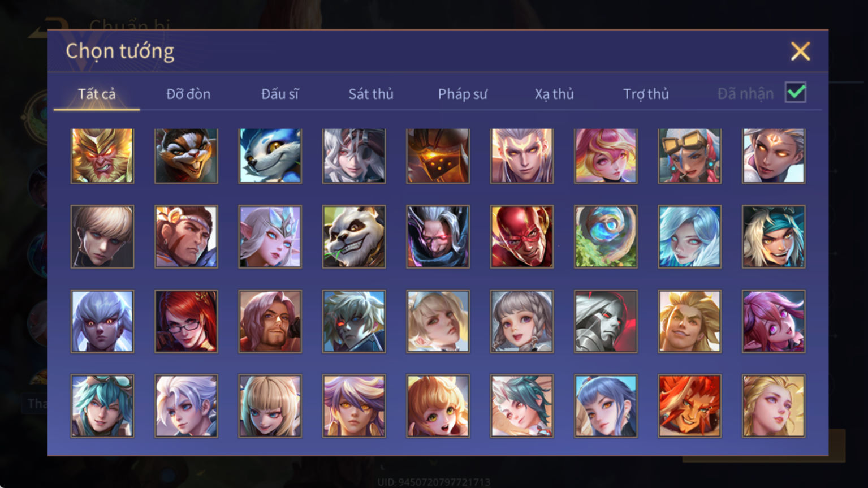The height and width of the screenshot is (488, 868).
Task: Pick the orange-maned beast hero portrait
Action: tap(690, 406)
